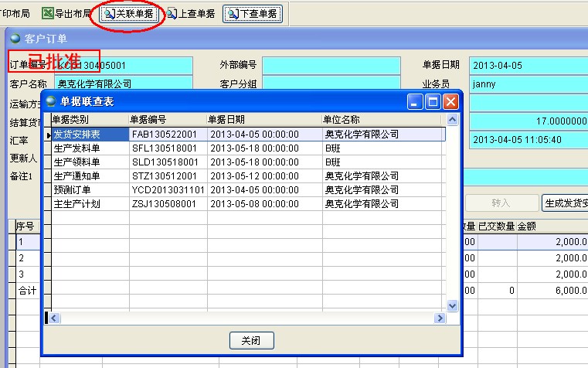Viewport: 588px width, 368px height.
Task: Click the 单据类别 column header
Action: pos(89,120)
